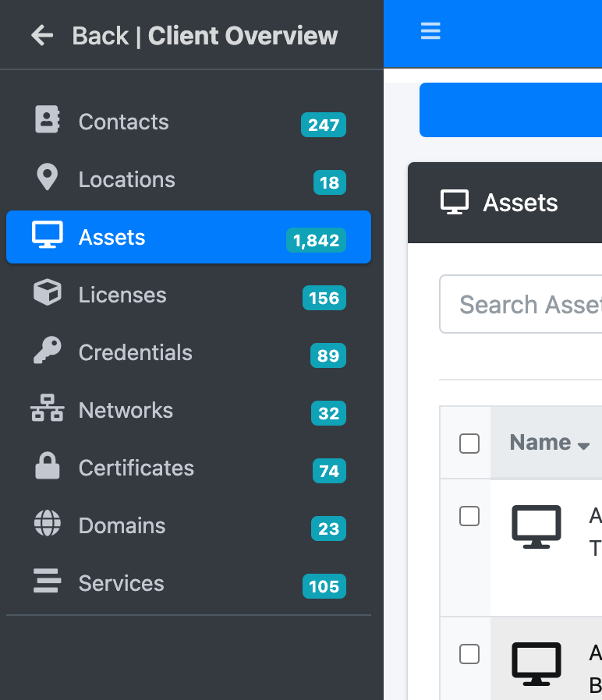Screen dimensions: 602x700
Task: Click the Certificates lock icon
Action: (47, 465)
